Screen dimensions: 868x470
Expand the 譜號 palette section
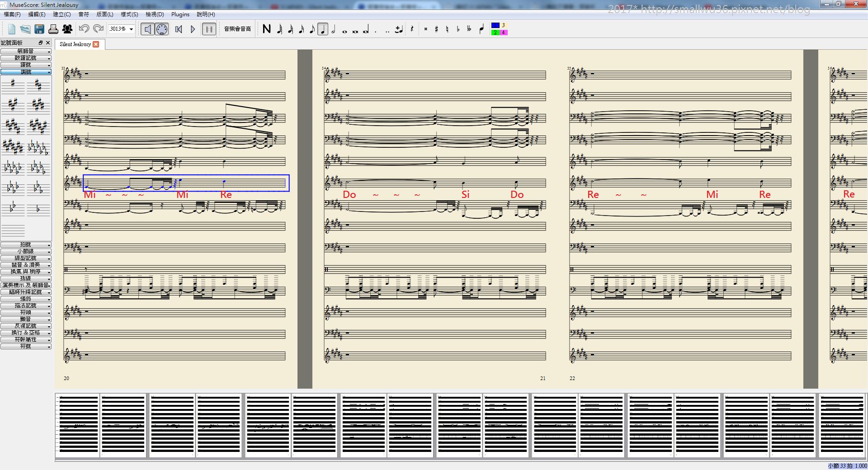[x=26, y=65]
